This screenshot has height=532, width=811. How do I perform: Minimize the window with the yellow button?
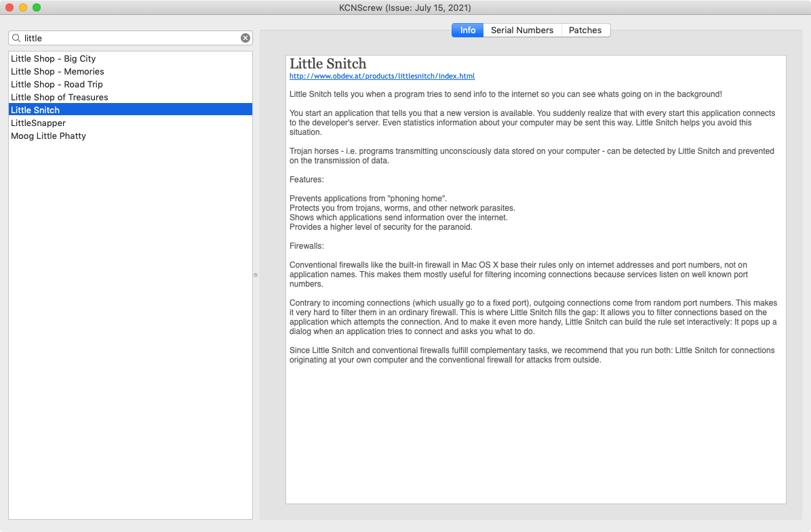coord(23,7)
